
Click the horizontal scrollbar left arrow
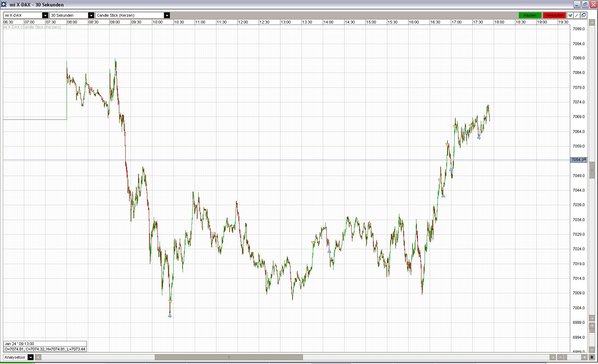(x=38, y=357)
